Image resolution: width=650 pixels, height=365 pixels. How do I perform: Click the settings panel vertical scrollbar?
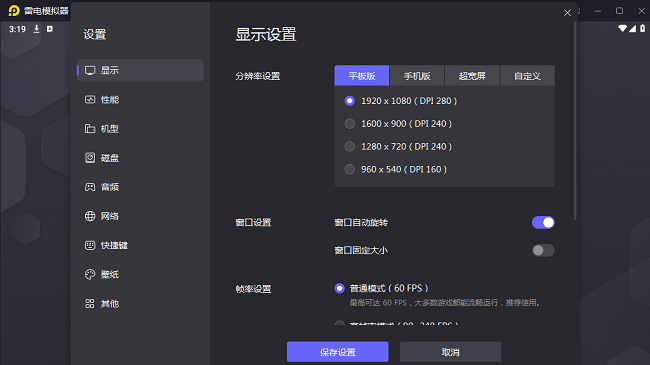point(575,121)
